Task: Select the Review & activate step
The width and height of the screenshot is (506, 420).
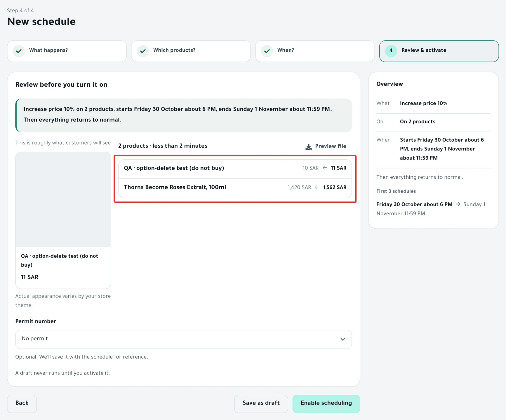Action: tap(439, 51)
